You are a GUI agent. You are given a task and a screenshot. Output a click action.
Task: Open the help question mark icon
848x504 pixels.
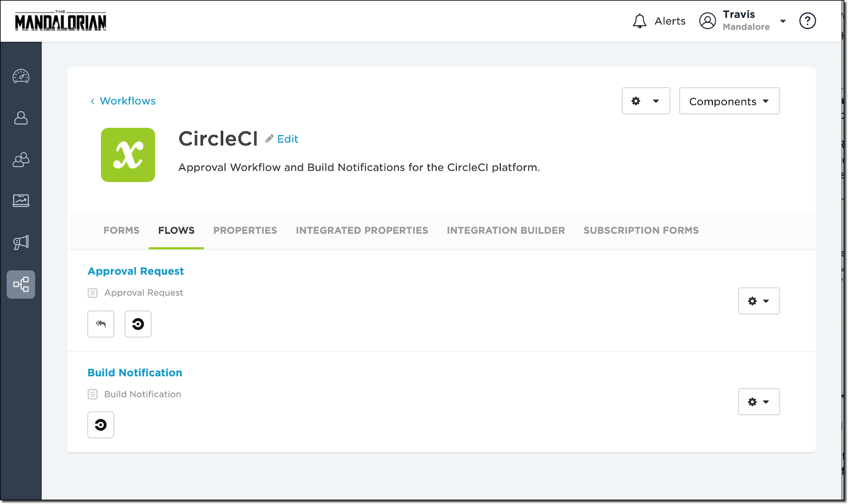pyautogui.click(x=807, y=21)
